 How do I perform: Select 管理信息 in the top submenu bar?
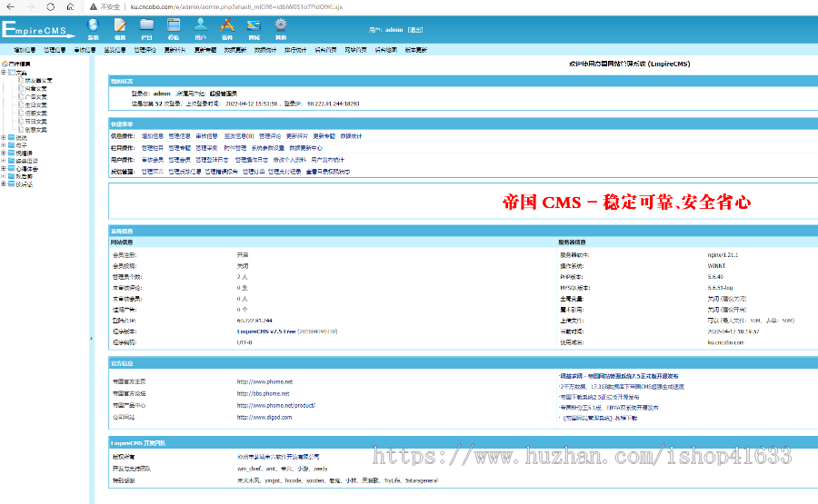pos(55,50)
